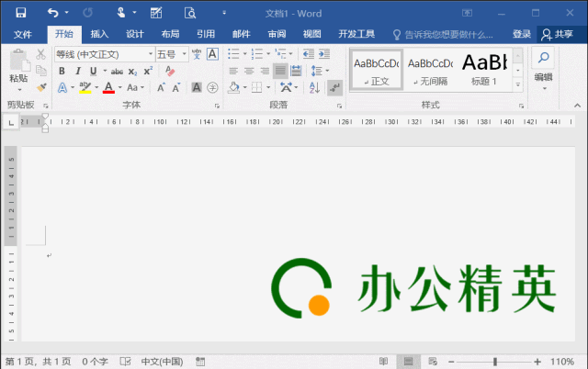Clear all formatting with eraser icon

[170, 71]
